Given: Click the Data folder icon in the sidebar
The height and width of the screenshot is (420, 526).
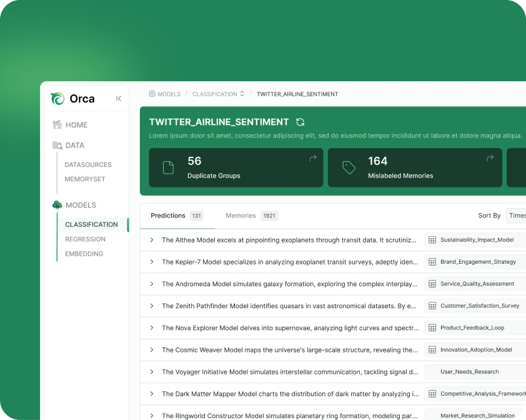Looking at the screenshot, I should click(x=57, y=146).
